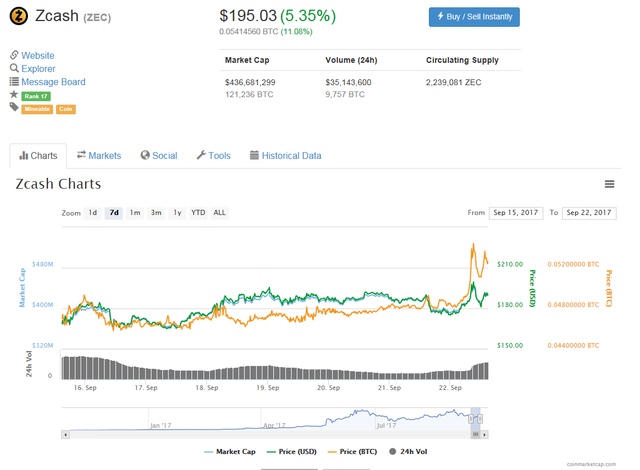Set chart zoom to 1d

tap(93, 213)
